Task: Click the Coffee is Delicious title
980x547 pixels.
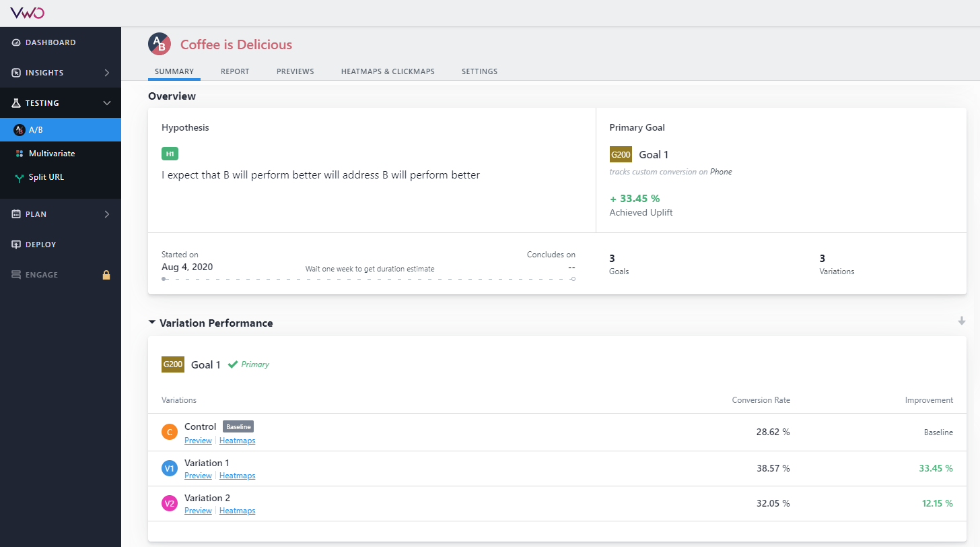Action: tap(236, 44)
